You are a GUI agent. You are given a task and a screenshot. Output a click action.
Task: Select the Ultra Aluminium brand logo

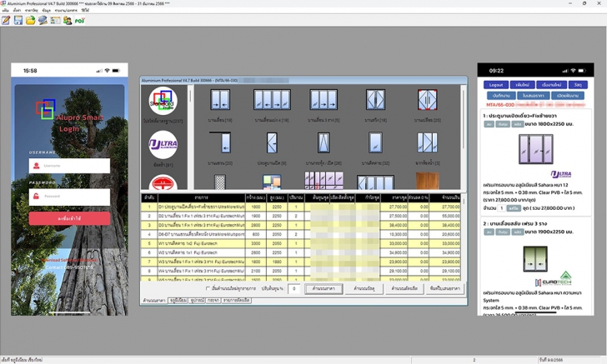pos(163,145)
